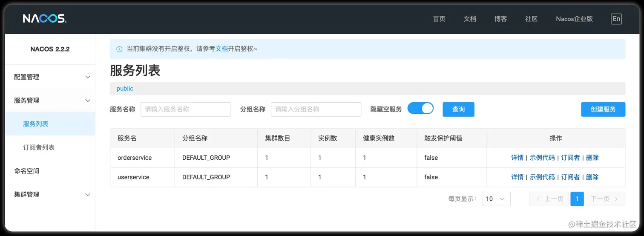Focus the 分组名称 input field

[316, 109]
